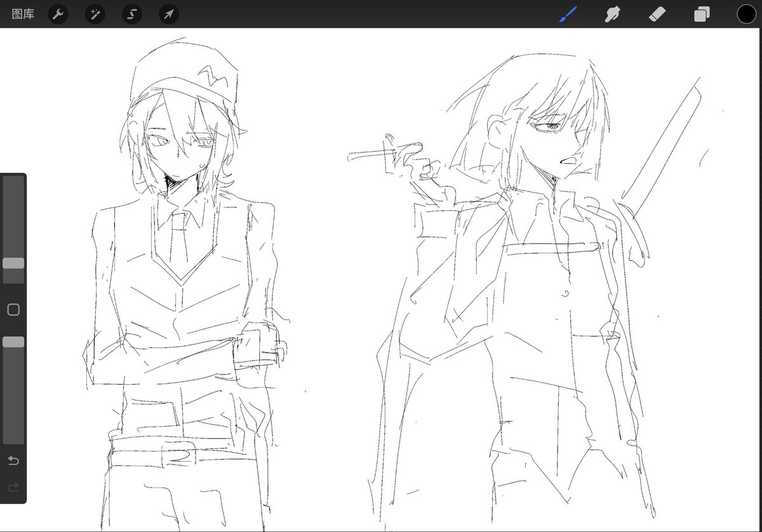Viewport: 762px width, 532px height.
Task: Open the black color picker circle
Action: 747,14
